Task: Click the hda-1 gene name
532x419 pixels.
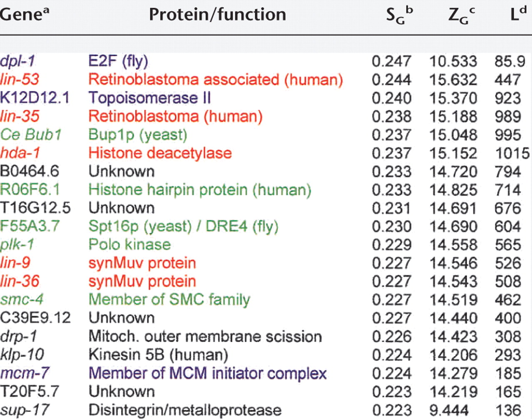Action: tap(20, 153)
